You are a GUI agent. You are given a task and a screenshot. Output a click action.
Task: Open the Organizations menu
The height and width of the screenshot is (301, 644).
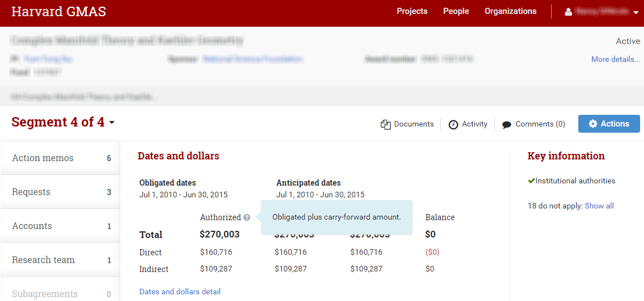pyautogui.click(x=510, y=12)
